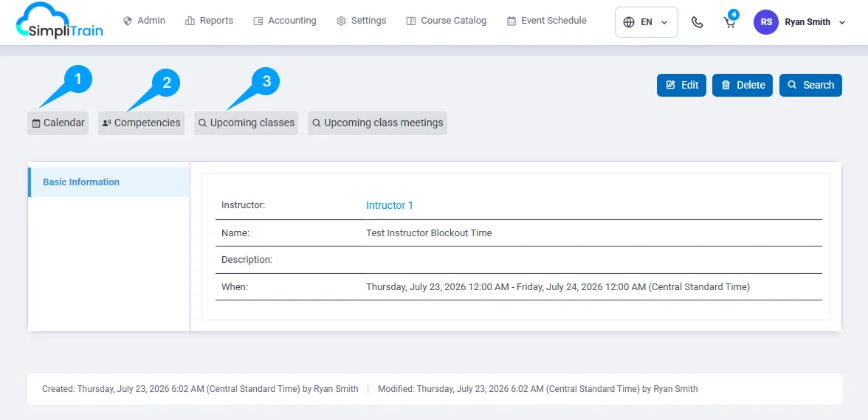This screenshot has height=420, width=868.
Task: Click the blue Search button
Action: [x=810, y=85]
